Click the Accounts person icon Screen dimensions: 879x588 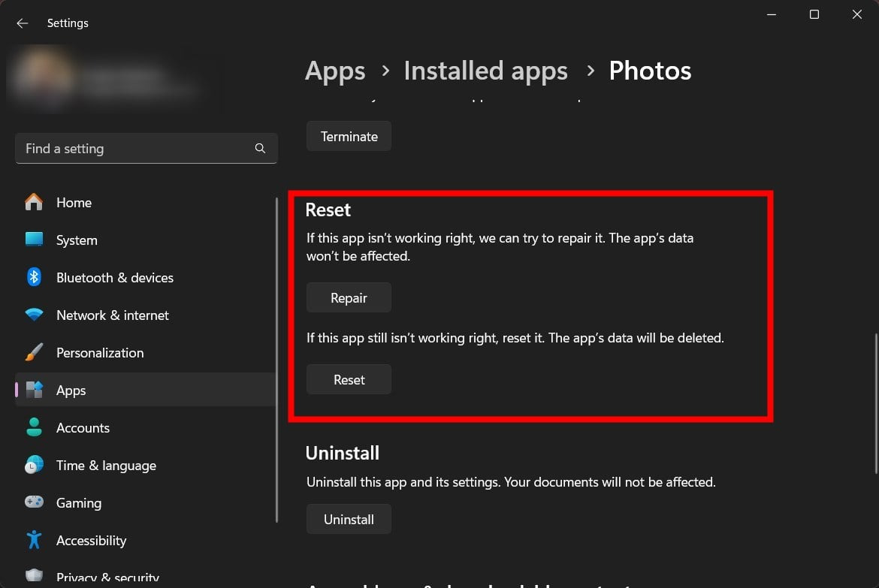click(34, 427)
